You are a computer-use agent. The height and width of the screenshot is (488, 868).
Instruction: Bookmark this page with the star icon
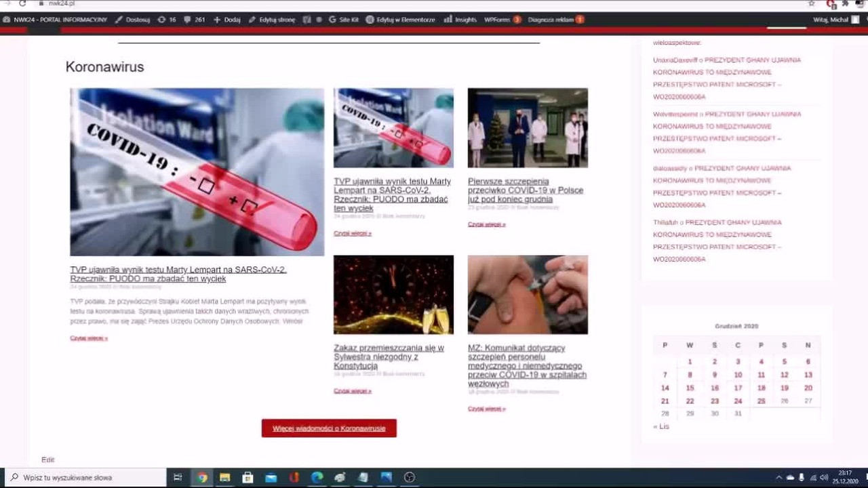click(x=812, y=3)
